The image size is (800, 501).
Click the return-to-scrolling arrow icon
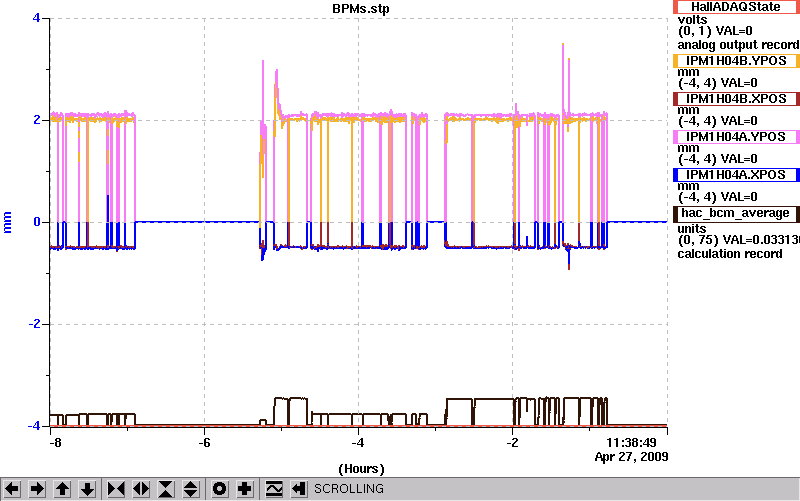click(299, 489)
